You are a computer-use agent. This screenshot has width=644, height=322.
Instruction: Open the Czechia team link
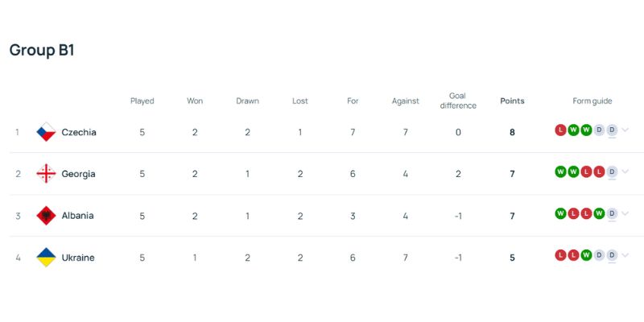79,132
